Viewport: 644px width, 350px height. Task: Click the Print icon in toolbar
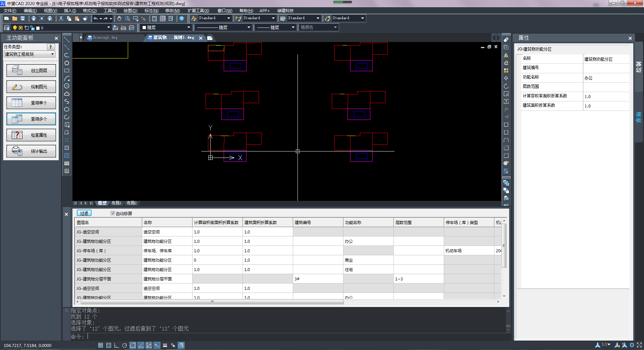click(34, 18)
